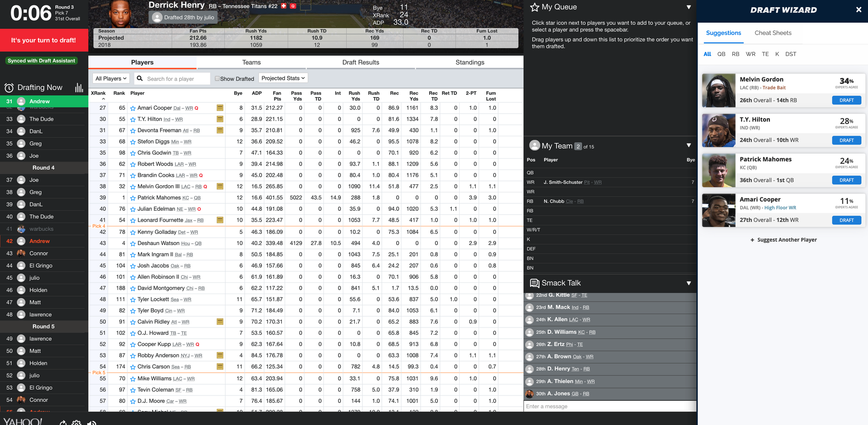Click the search magnifier icon
Screen dimensions: 868x425
tap(140, 78)
